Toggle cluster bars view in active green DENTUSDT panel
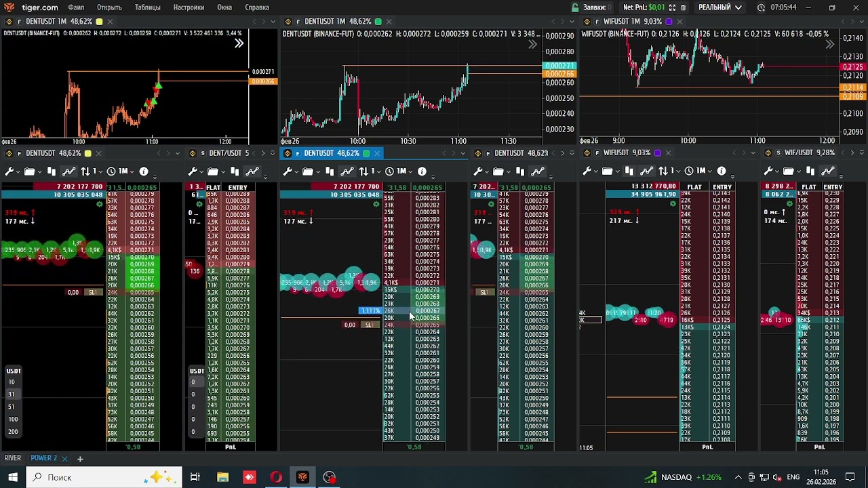868x488 pixels. pyautogui.click(x=329, y=171)
